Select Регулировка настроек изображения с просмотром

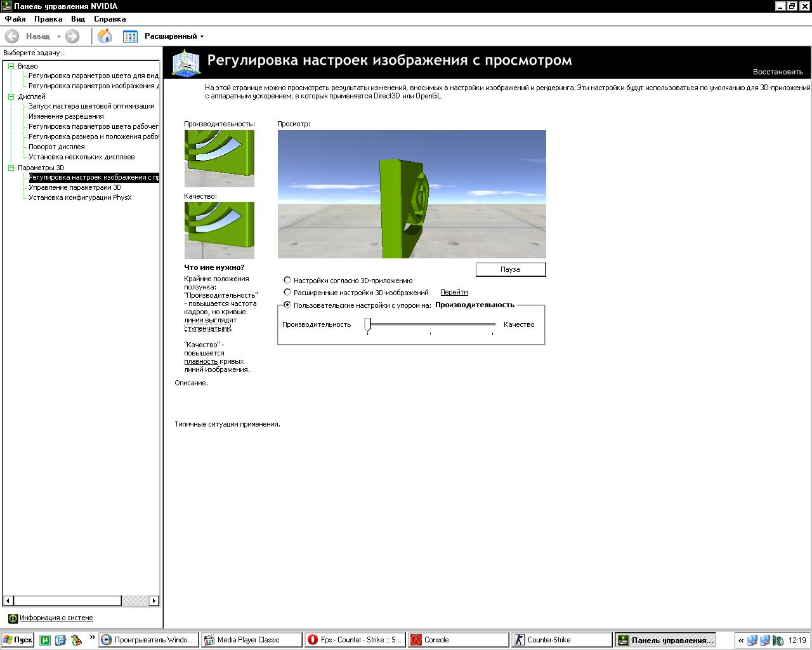click(x=94, y=177)
